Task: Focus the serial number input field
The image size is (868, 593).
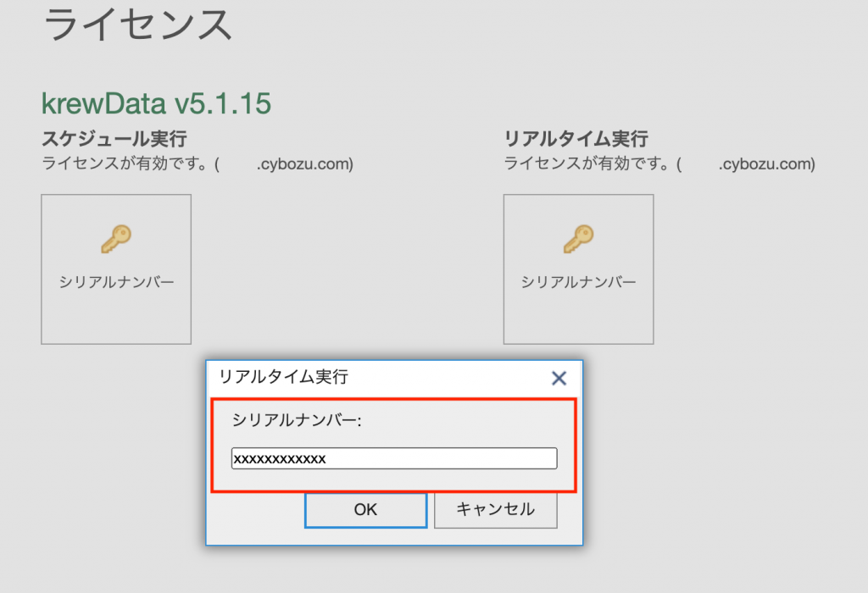Action: coord(394,458)
